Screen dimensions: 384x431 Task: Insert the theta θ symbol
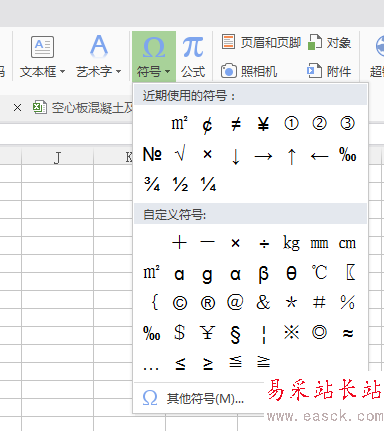click(x=291, y=273)
